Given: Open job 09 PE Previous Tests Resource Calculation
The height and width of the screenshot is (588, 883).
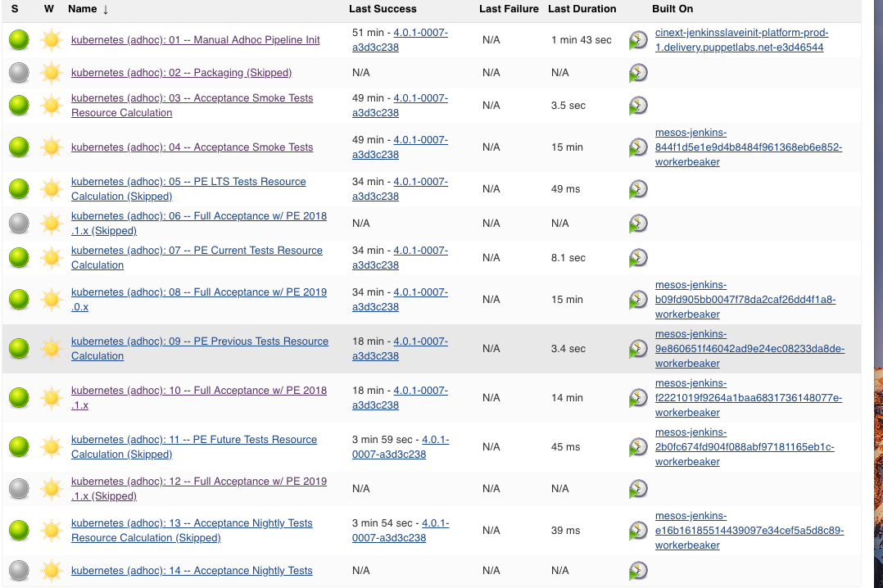Looking at the screenshot, I should [x=200, y=348].
